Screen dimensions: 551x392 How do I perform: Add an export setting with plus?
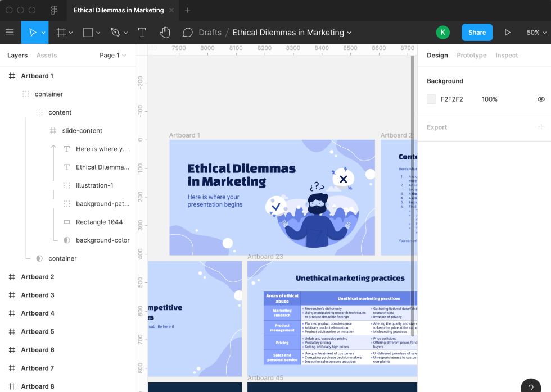(x=541, y=127)
